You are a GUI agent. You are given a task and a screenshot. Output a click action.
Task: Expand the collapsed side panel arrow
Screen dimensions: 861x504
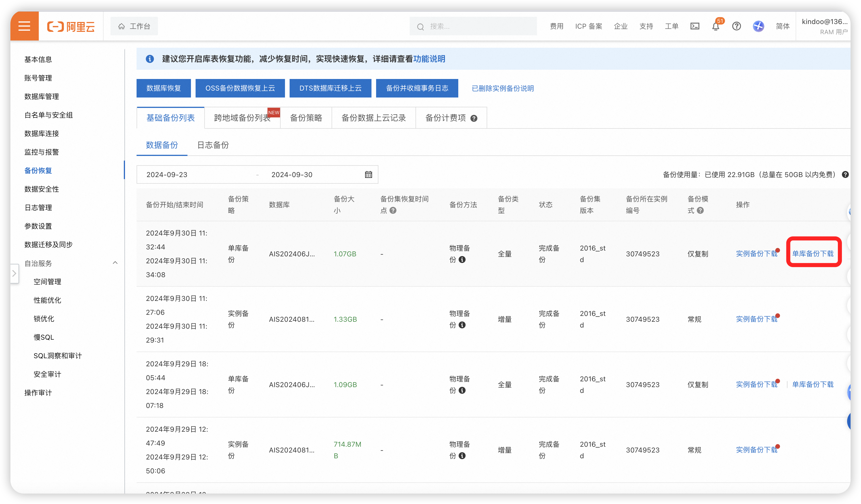click(x=14, y=273)
